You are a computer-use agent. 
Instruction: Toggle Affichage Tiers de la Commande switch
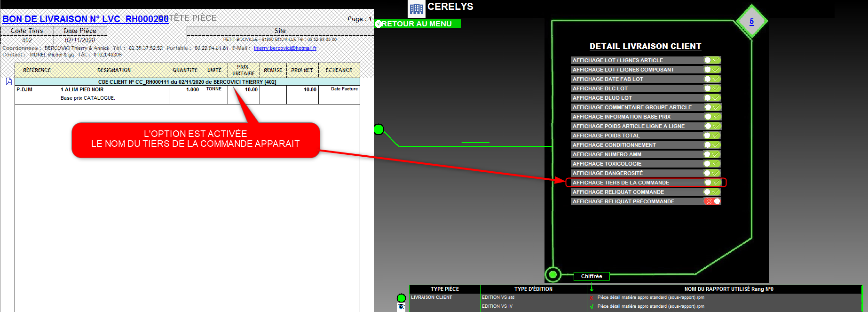point(712,183)
